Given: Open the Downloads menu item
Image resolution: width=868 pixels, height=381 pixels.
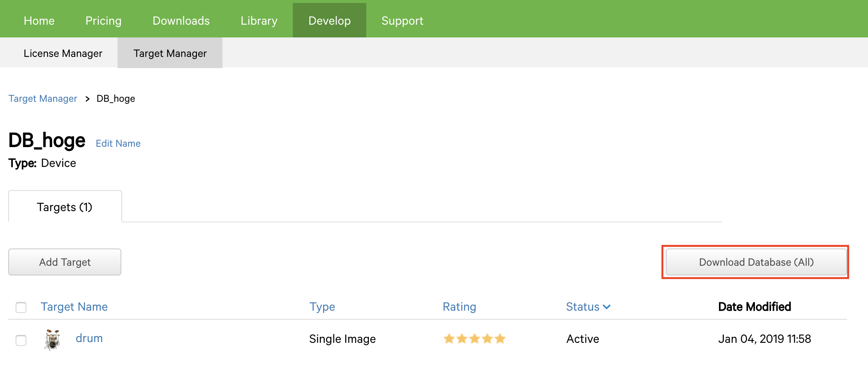Looking at the screenshot, I should [x=181, y=21].
